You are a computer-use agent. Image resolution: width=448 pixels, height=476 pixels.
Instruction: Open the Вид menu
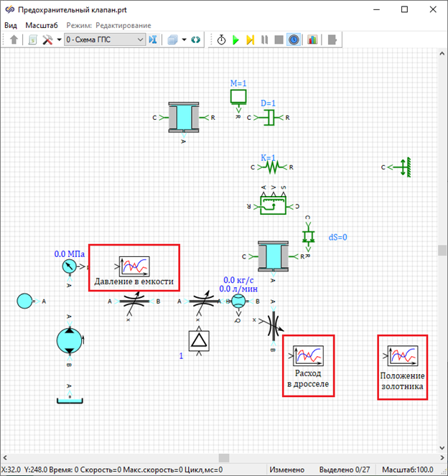pos(11,25)
